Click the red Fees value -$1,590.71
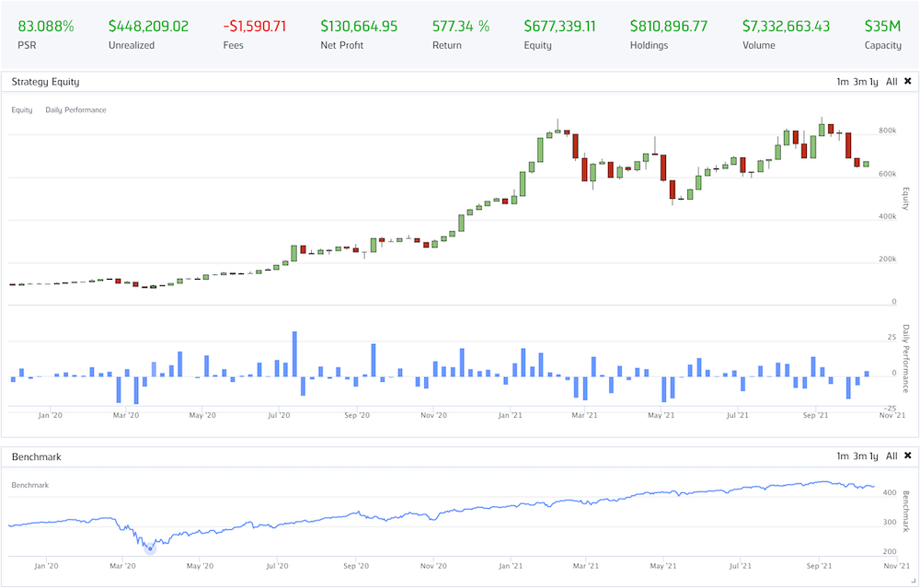 254,27
